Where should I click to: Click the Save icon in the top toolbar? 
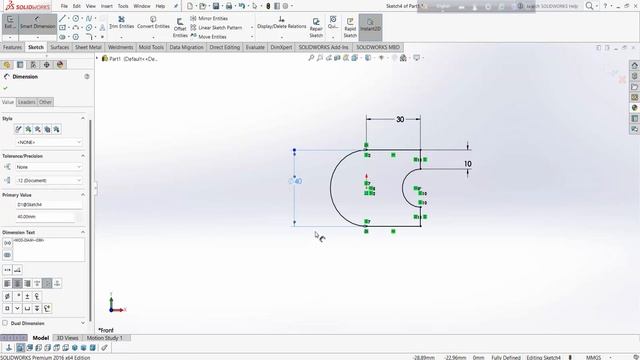pos(216,6)
